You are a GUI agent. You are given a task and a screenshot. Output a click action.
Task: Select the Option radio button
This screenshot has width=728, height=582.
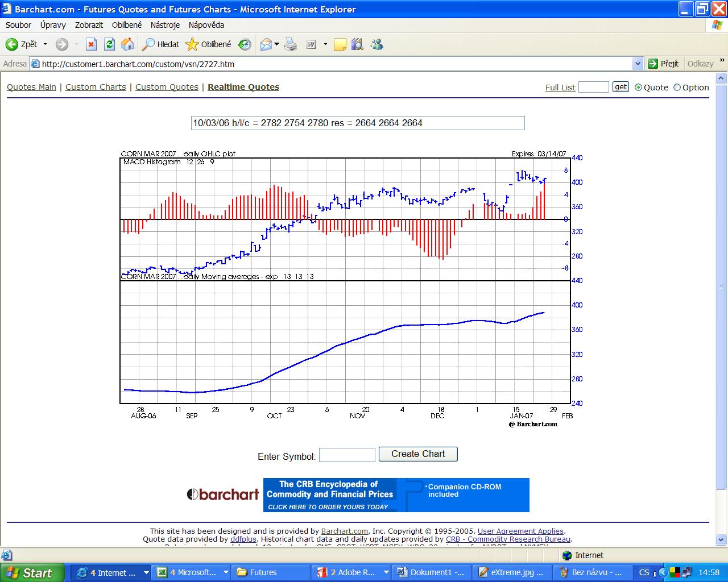pyautogui.click(x=677, y=88)
